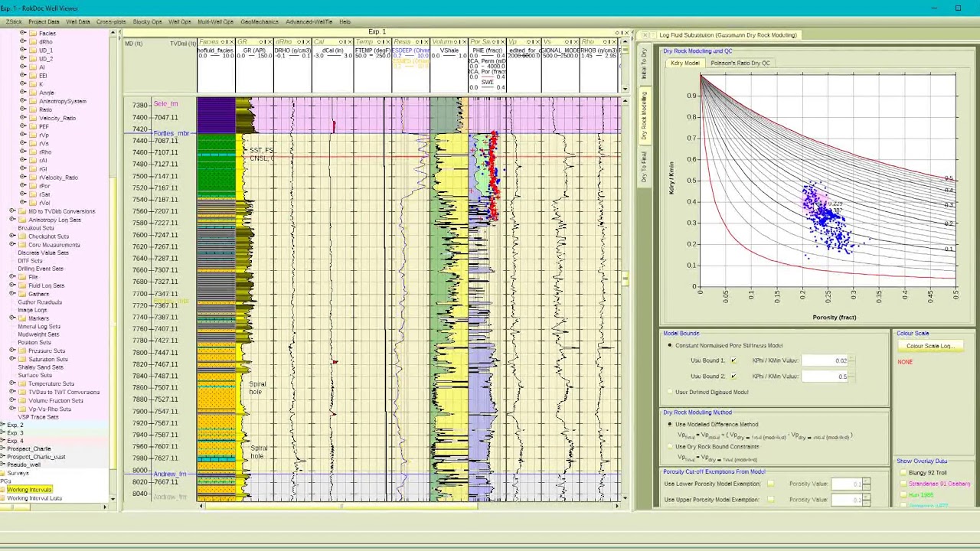980x551 pixels.
Task: Click the circle icon in Facies track header
Action: pyautogui.click(x=223, y=41)
